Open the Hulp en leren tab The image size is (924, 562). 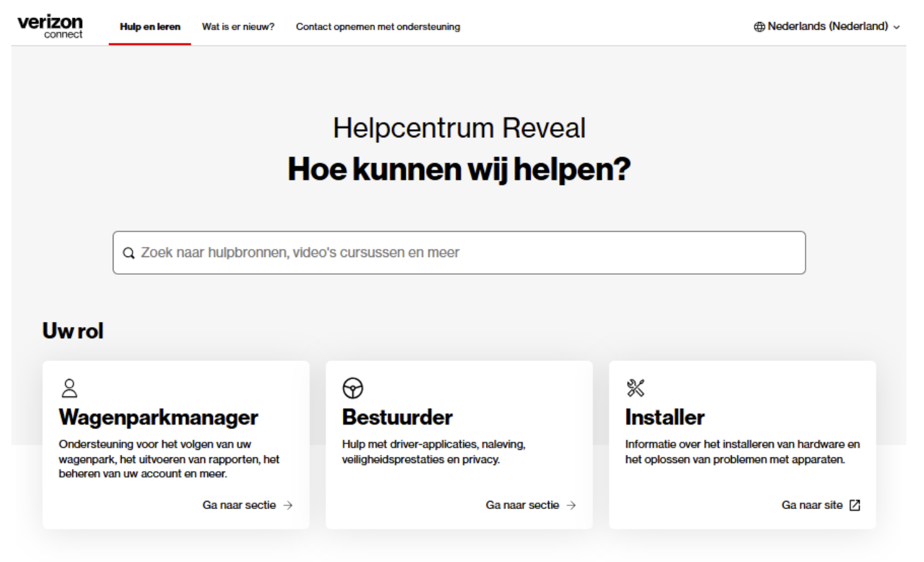pyautogui.click(x=150, y=26)
